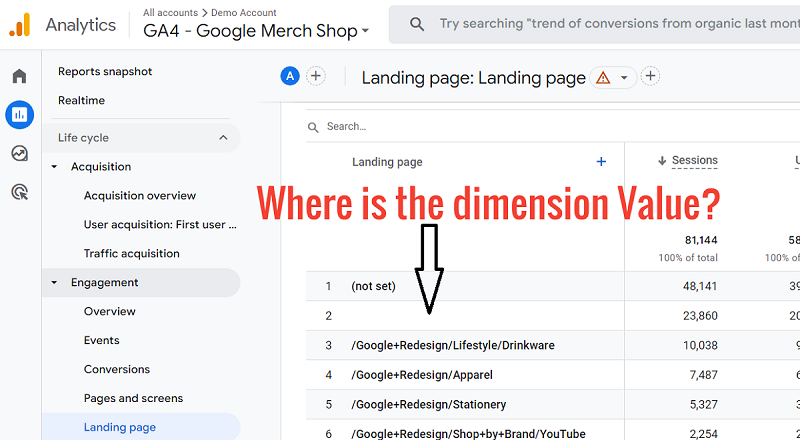This screenshot has height=440, width=800.
Task: Open Reports snapshot
Action: (x=105, y=71)
